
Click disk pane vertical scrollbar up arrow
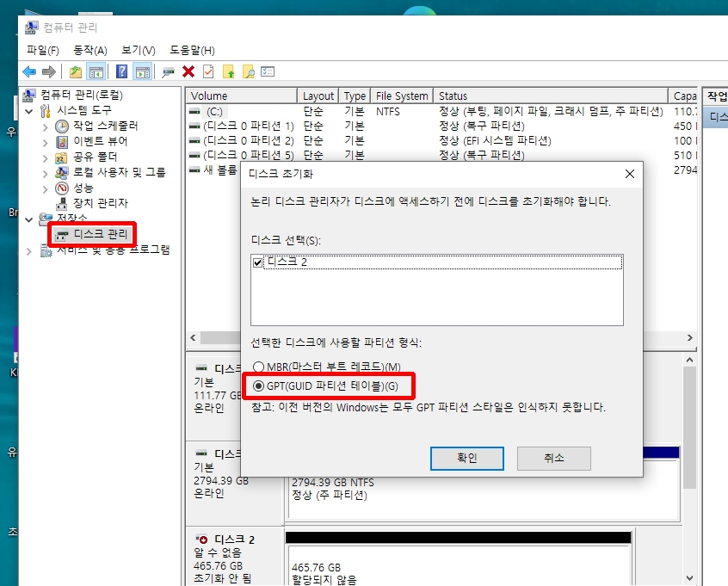tap(689, 360)
